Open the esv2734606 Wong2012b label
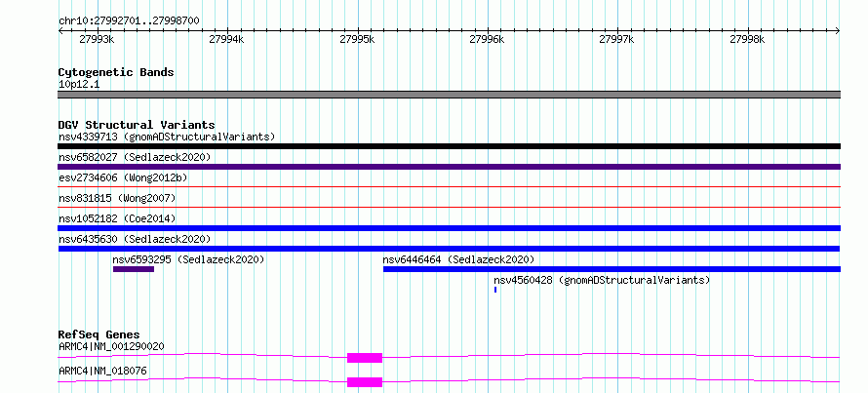868x393 pixels. click(x=123, y=177)
